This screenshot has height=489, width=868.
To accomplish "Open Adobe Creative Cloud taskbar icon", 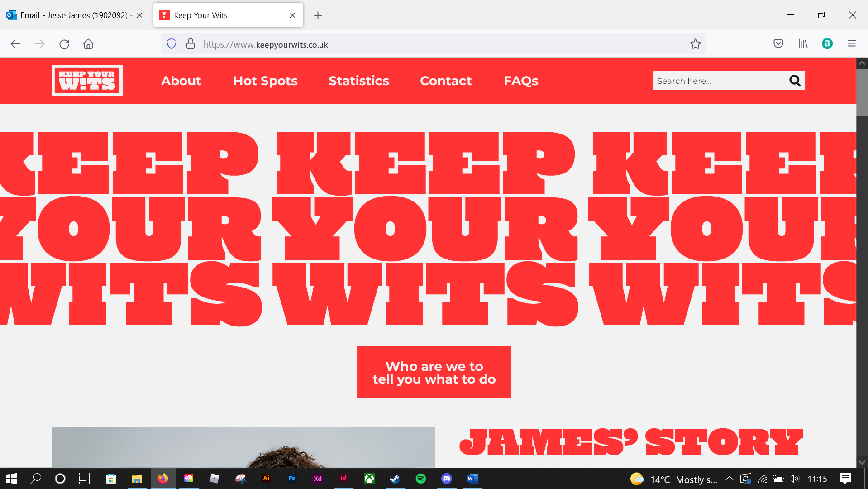I will pos(189,479).
